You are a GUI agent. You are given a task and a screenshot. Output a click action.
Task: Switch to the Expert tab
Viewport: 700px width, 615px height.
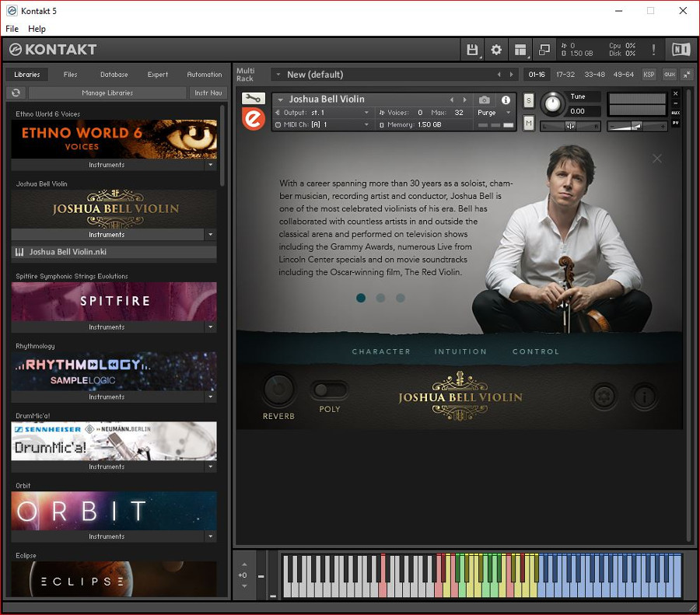(x=158, y=75)
